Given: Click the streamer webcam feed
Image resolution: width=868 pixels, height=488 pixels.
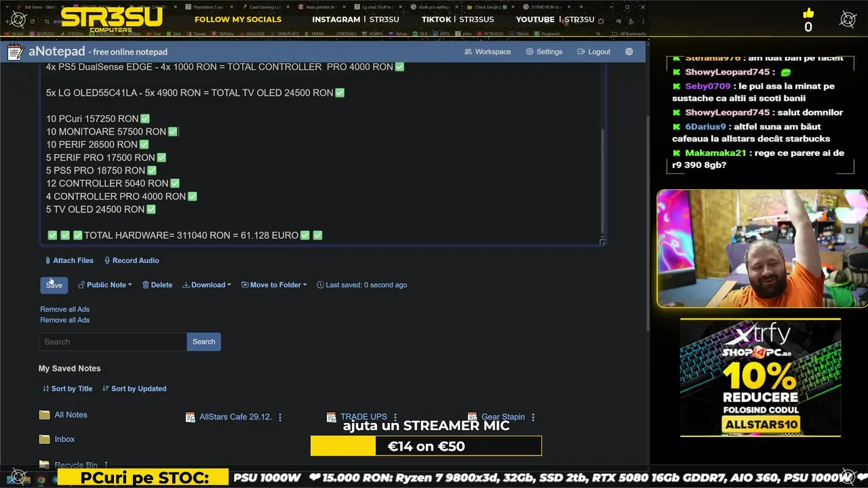Looking at the screenshot, I should coord(762,249).
